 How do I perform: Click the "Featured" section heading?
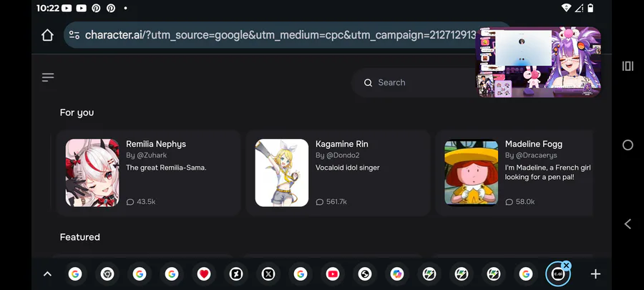[79, 237]
